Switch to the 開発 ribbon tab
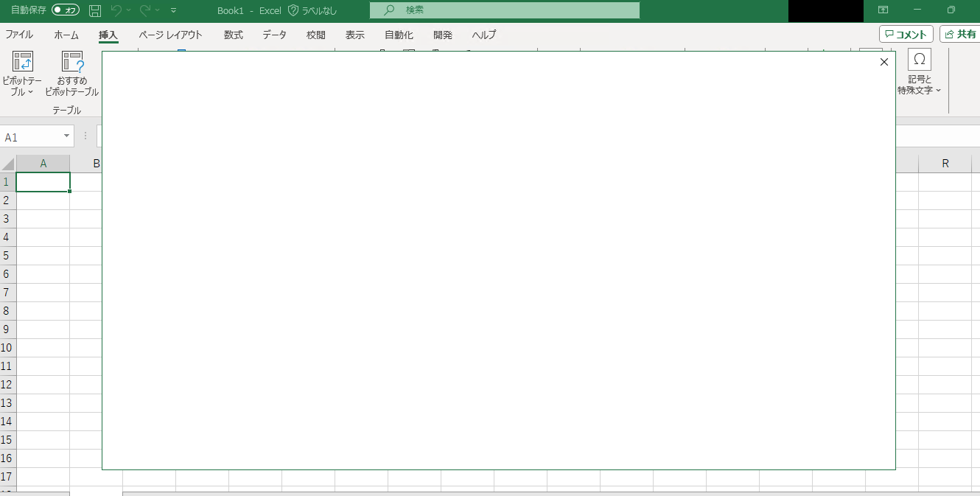Viewport: 980px width, 496px height. click(442, 35)
